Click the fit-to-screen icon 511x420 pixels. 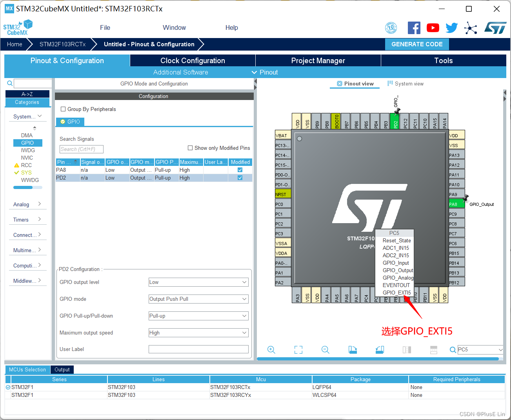click(298, 350)
